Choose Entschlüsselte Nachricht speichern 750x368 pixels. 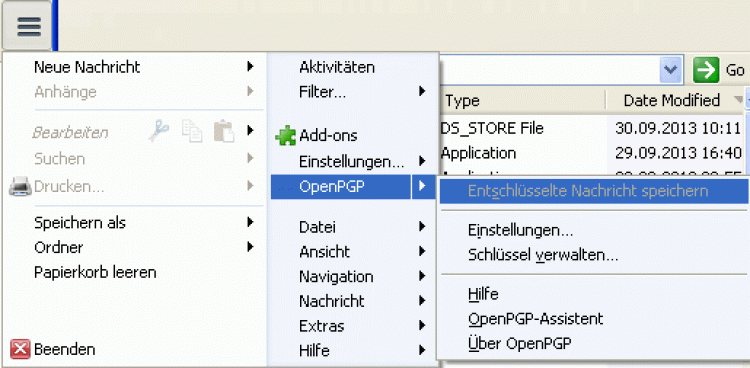click(594, 191)
